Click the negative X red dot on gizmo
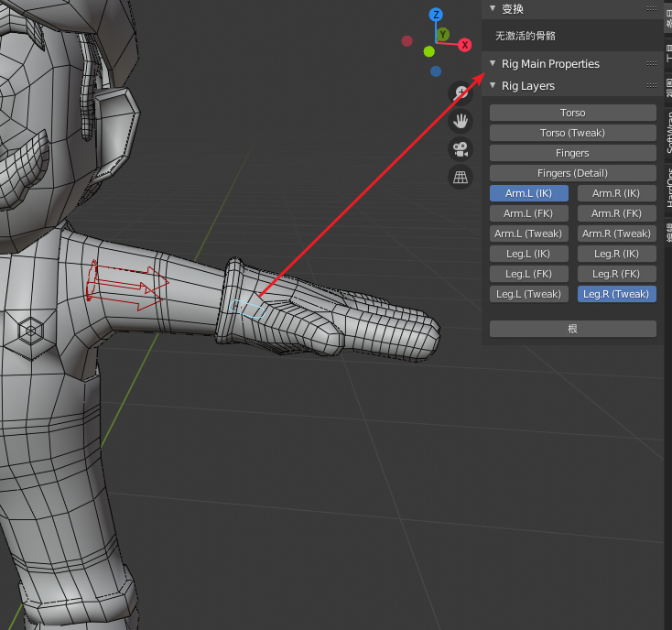This screenshot has width=672, height=630. (407, 41)
